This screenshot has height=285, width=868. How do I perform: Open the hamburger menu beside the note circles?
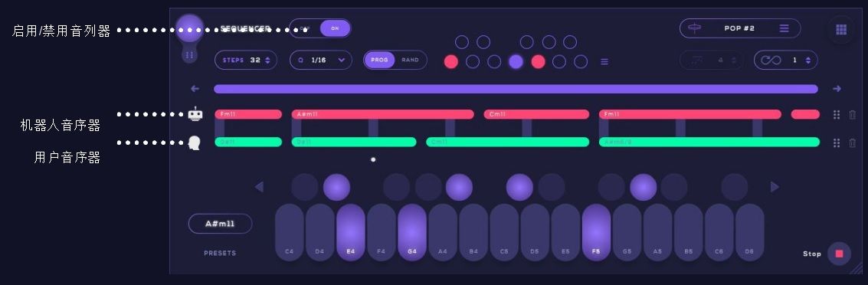pos(604,61)
